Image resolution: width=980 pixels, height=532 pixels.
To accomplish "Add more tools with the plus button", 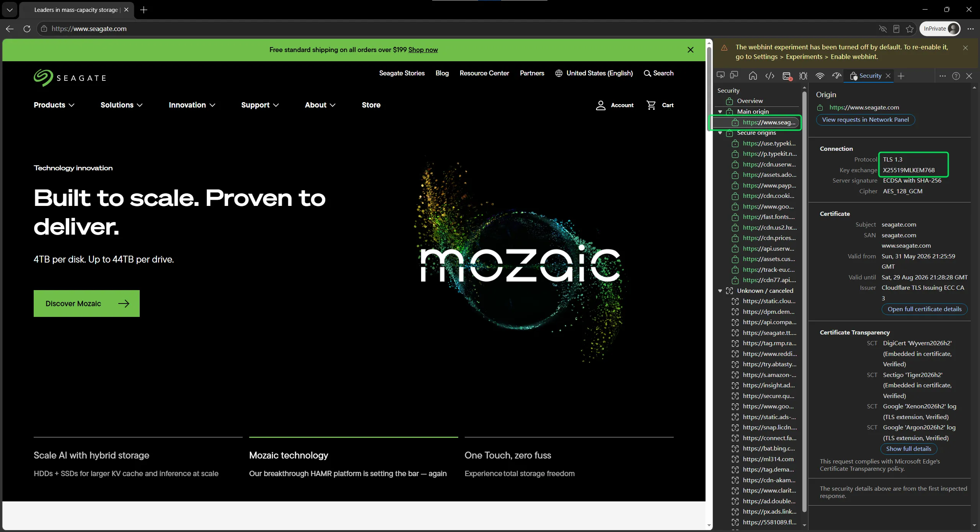I will [x=901, y=76].
